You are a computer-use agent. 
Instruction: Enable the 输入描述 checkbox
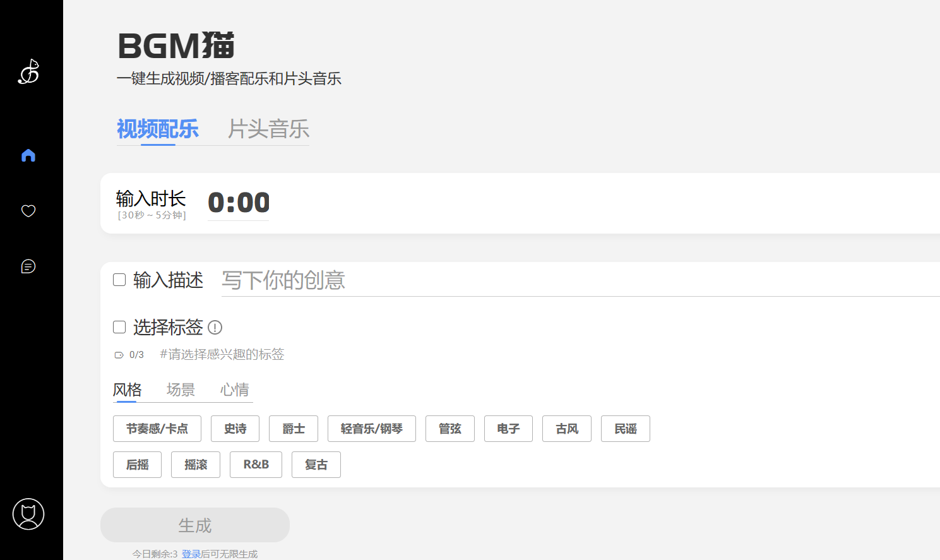click(119, 280)
